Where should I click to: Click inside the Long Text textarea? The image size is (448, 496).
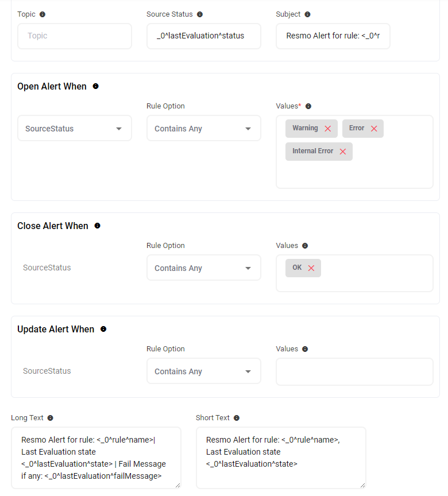pyautogui.click(x=96, y=458)
